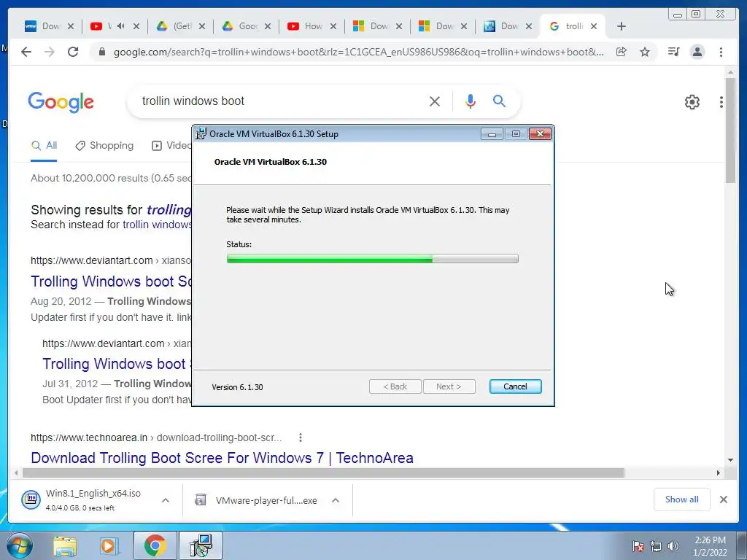The image size is (747, 560).
Task: Click the scroll-down arrow of the page scrollbar
Action: coord(730,460)
